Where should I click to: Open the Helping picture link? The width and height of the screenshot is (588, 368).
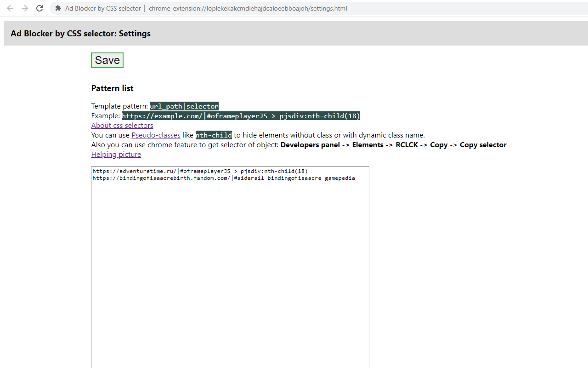pos(116,154)
